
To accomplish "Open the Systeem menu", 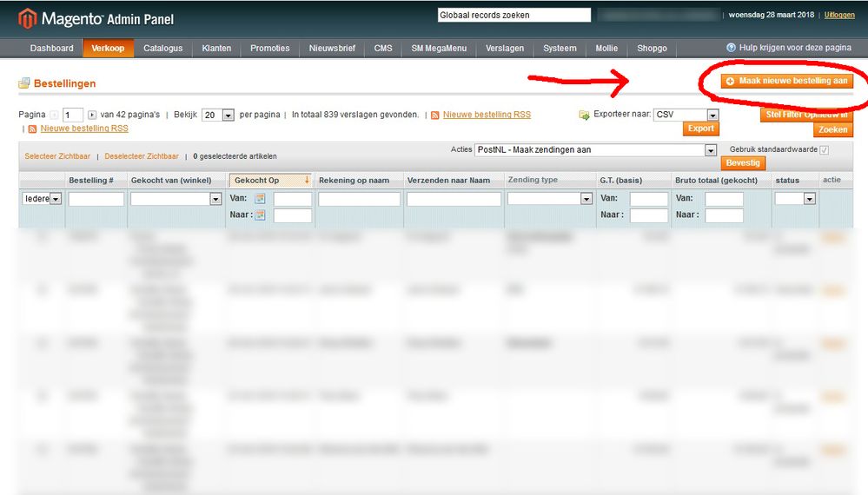I will [x=560, y=49].
